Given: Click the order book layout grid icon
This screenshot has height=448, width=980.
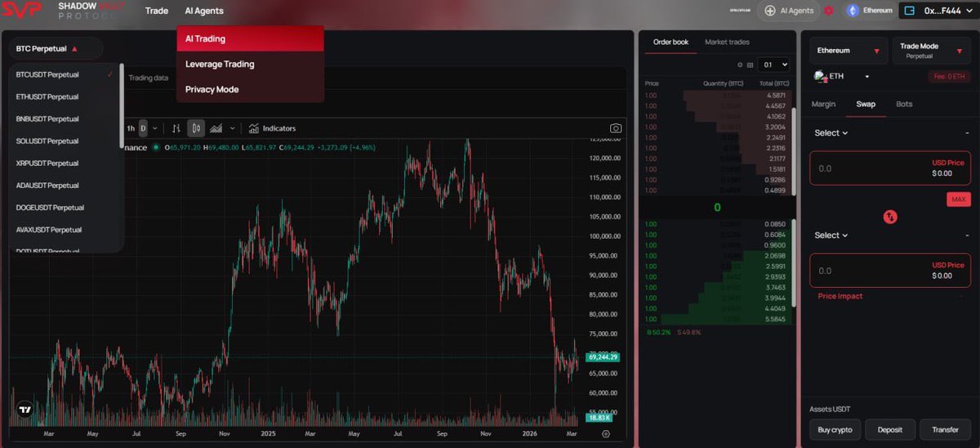Looking at the screenshot, I should 749,65.
